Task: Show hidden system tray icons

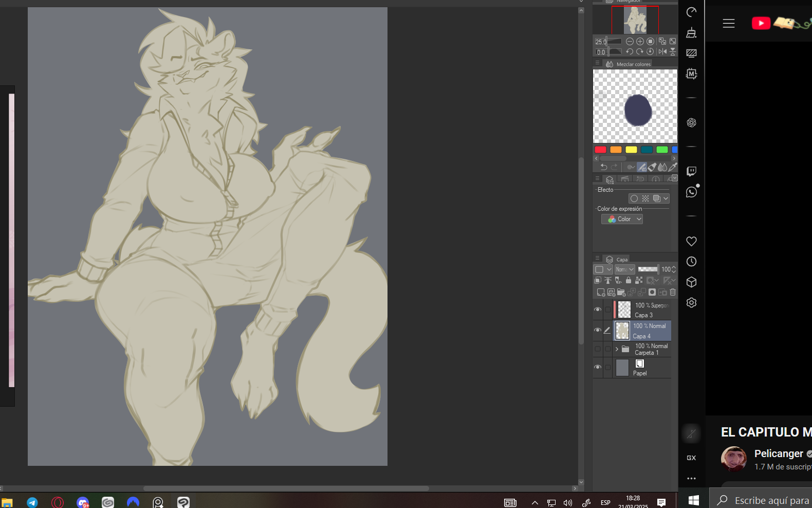Action: point(535,503)
